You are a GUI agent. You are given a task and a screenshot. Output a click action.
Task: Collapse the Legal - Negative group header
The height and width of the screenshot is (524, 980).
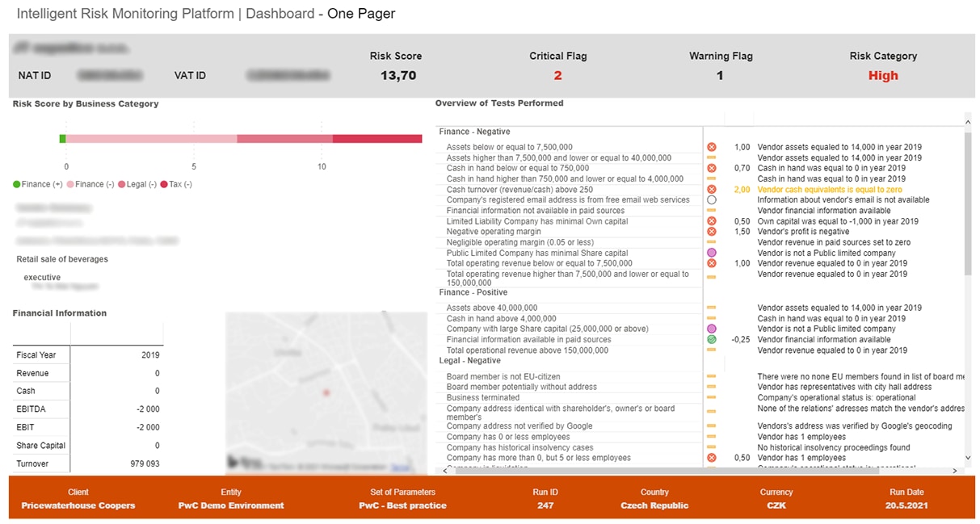[x=472, y=361]
